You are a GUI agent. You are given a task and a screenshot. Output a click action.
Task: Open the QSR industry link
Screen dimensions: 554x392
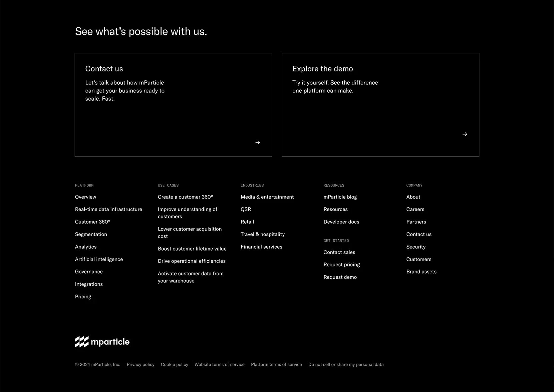pos(246,209)
